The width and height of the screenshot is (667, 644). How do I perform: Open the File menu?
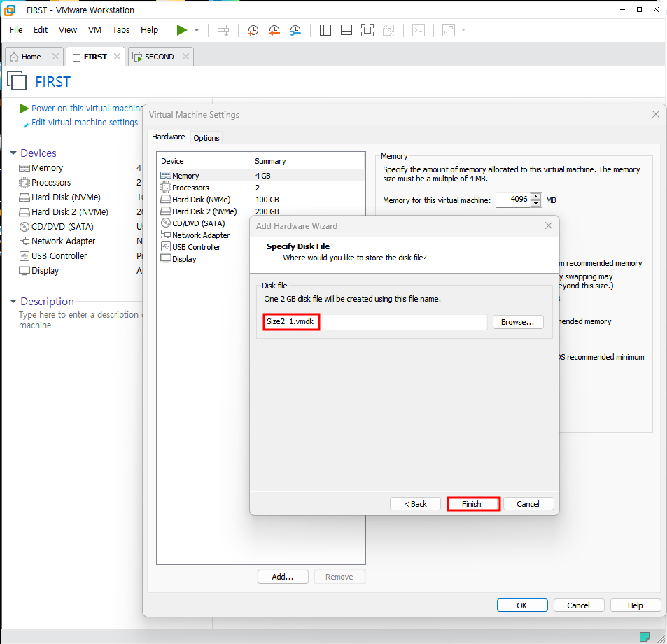[x=15, y=30]
